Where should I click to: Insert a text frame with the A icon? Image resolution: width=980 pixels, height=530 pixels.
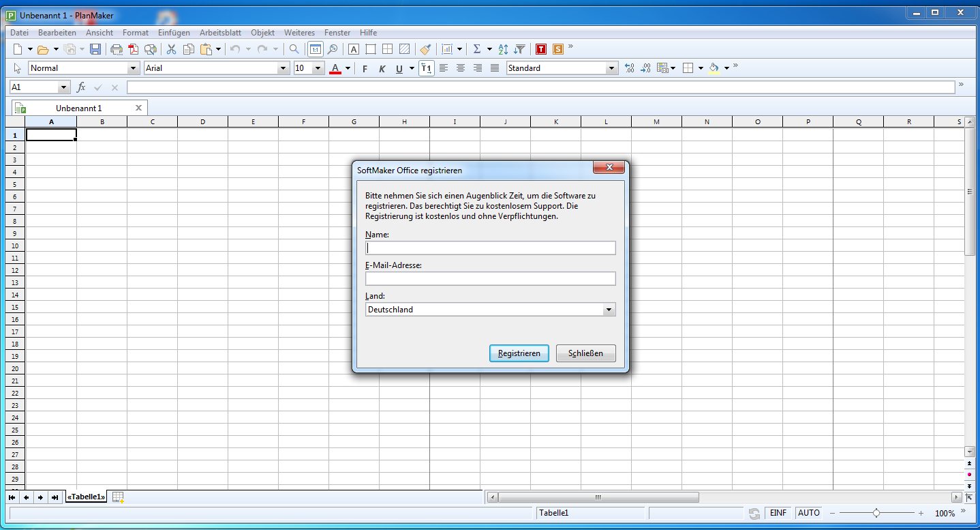point(354,49)
